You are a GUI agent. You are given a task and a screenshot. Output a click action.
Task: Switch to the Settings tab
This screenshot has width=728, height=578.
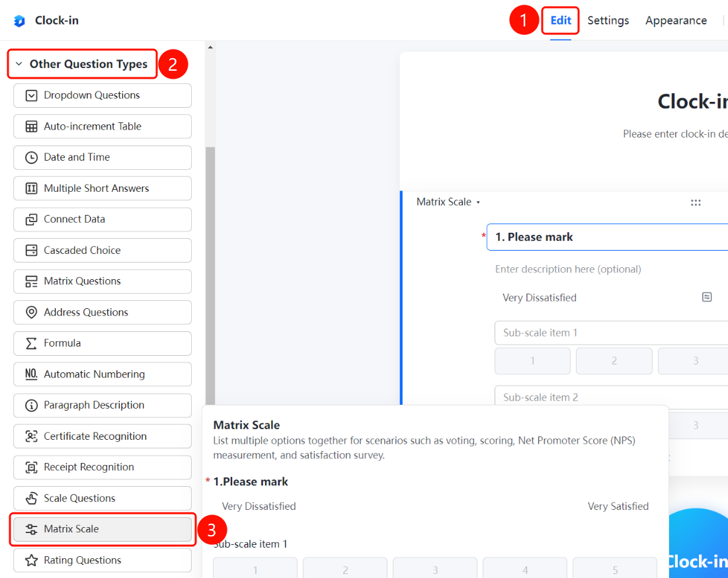pos(608,21)
